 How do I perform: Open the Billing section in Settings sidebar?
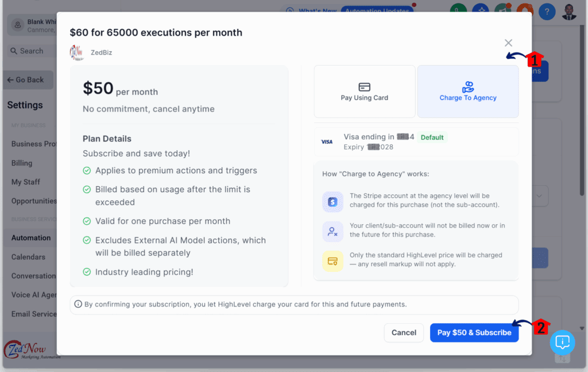pyautogui.click(x=21, y=163)
